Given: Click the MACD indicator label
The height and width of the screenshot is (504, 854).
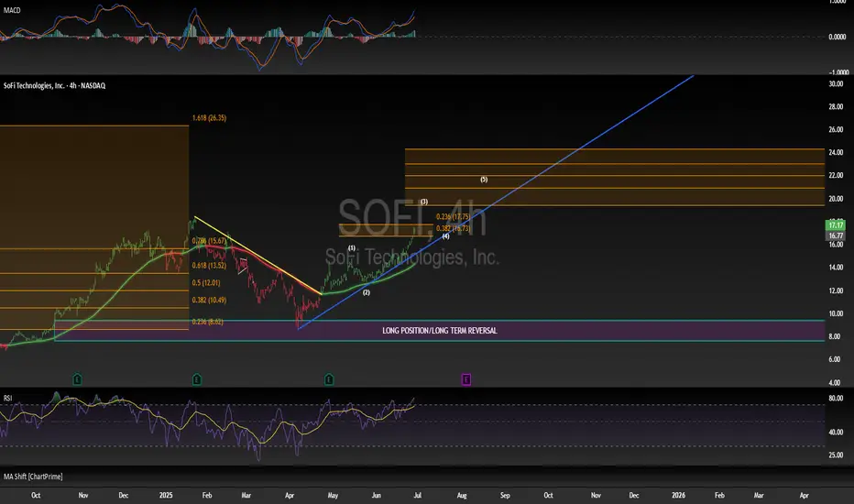Looking at the screenshot, I should (12, 10).
